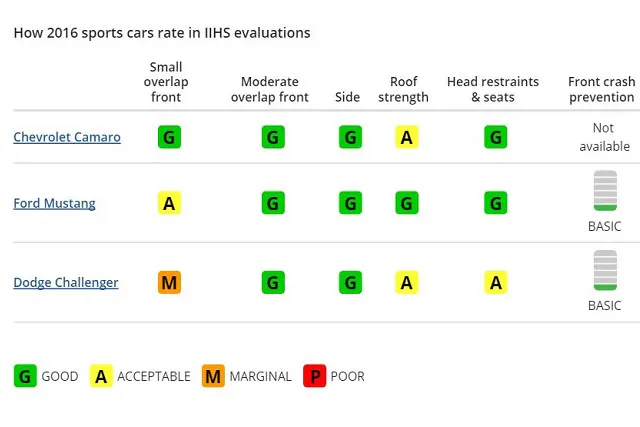Click Mustang moderate overlap front Good icon
This screenshot has width=640, height=427.
coord(273,203)
